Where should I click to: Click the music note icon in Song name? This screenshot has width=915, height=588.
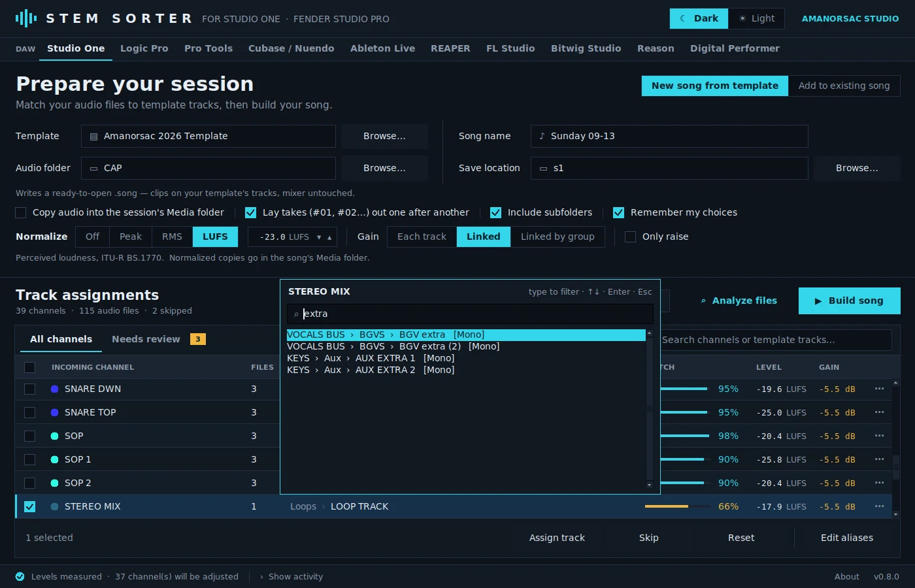[x=542, y=136]
